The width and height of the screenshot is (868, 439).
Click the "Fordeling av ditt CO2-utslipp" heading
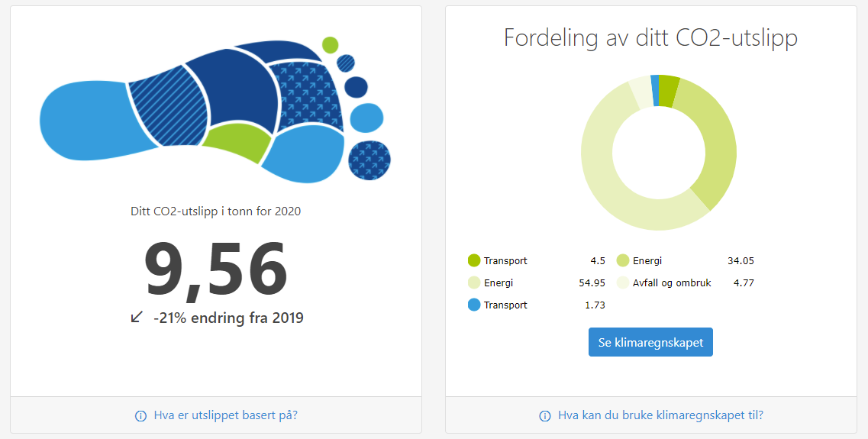coord(650,38)
